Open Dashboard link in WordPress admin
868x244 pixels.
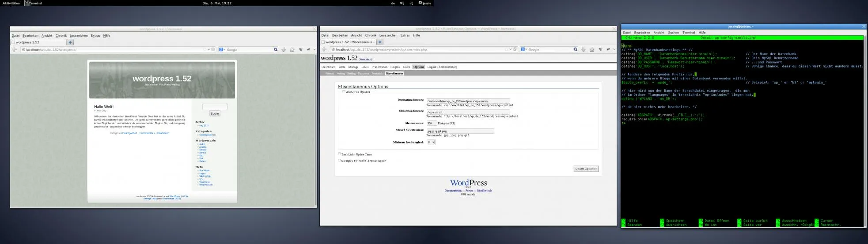tap(328, 67)
